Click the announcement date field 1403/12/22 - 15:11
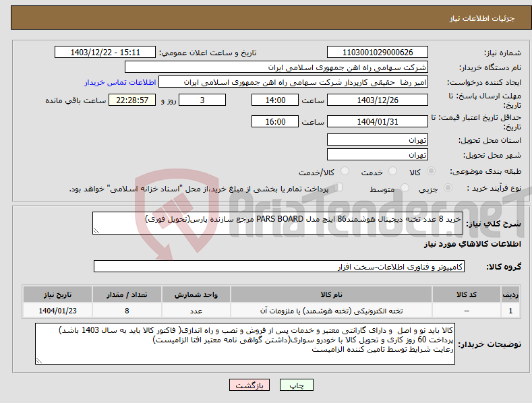This screenshot has width=532, height=403. click(105, 53)
